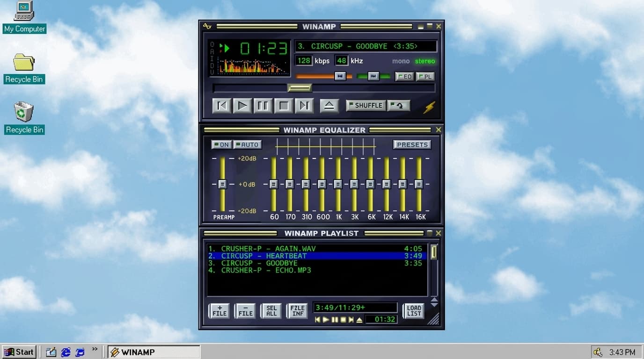
Task: Click the mini Eject button in playlist window
Action: [x=359, y=320]
